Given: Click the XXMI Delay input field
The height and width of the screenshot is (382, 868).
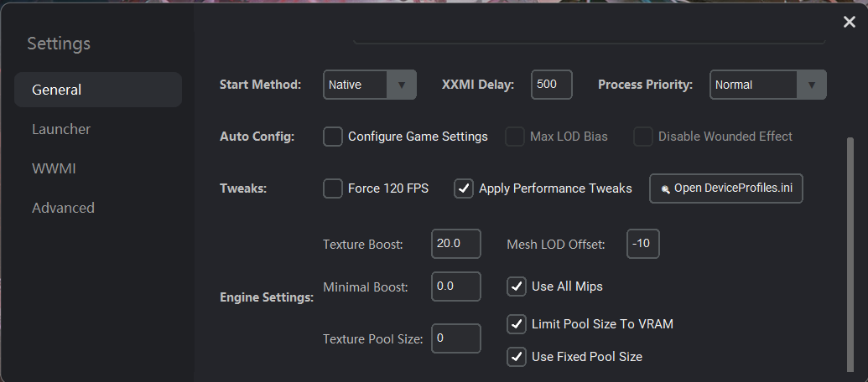Looking at the screenshot, I should coord(551,85).
